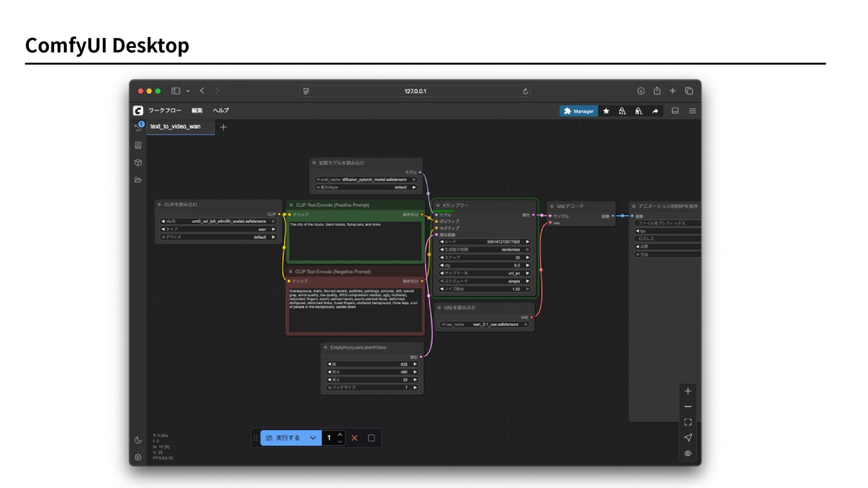Image resolution: width=868 pixels, height=488 pixels.
Task: Open the clip名 model selector
Action: (218, 221)
